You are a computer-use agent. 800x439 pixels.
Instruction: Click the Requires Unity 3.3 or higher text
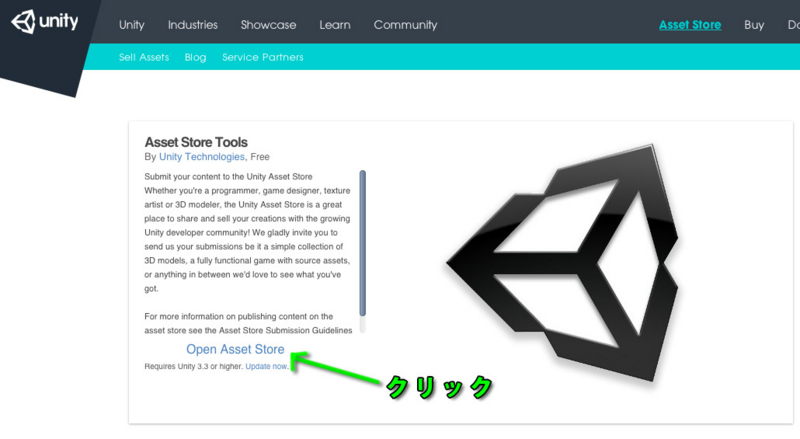tap(193, 367)
